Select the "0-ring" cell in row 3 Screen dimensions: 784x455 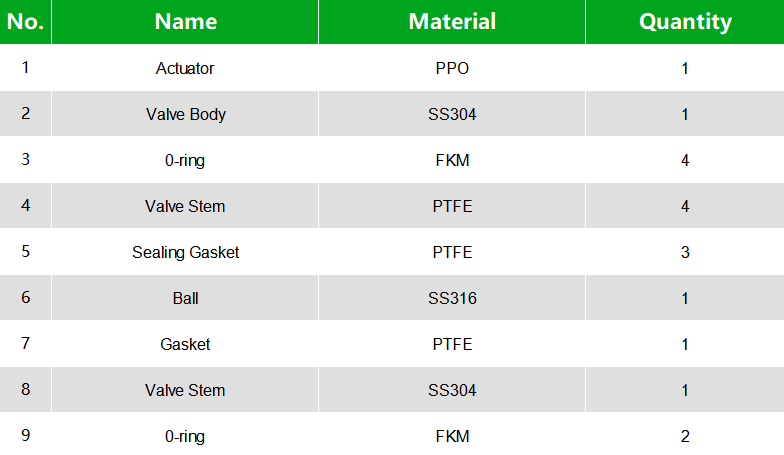(x=185, y=160)
